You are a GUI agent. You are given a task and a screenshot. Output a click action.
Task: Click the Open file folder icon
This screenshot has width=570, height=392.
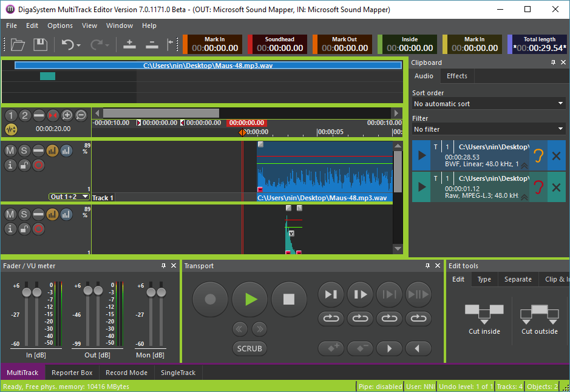tap(18, 44)
